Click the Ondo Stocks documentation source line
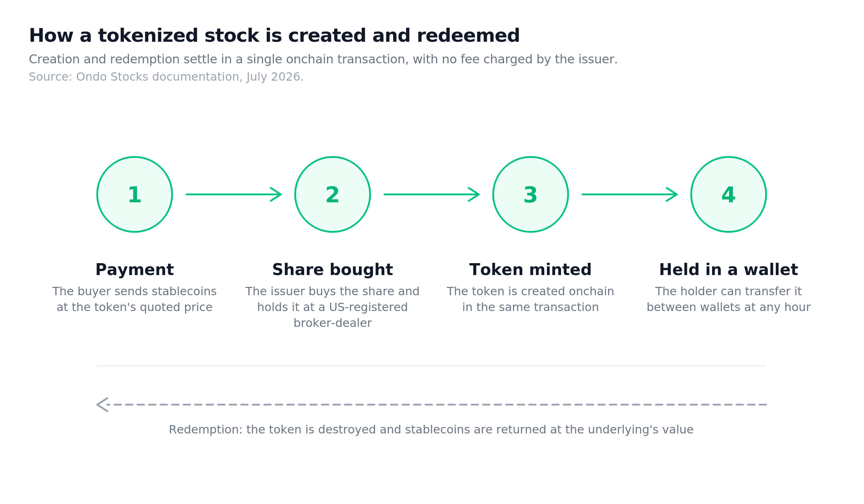864x504 pixels. tap(166, 77)
